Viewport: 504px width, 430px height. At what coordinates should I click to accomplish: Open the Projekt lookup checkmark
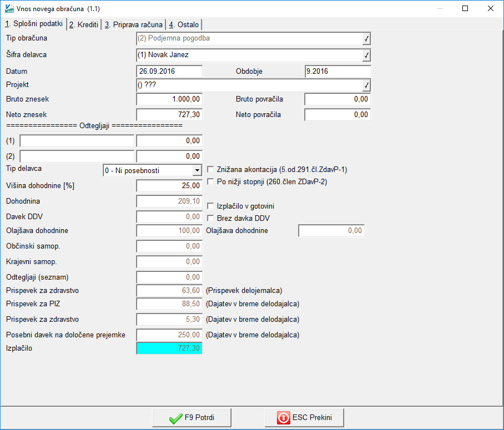(366, 85)
